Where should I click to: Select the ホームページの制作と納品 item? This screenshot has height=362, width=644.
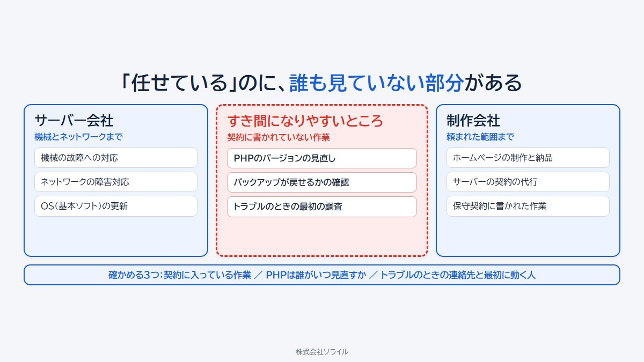tap(528, 158)
